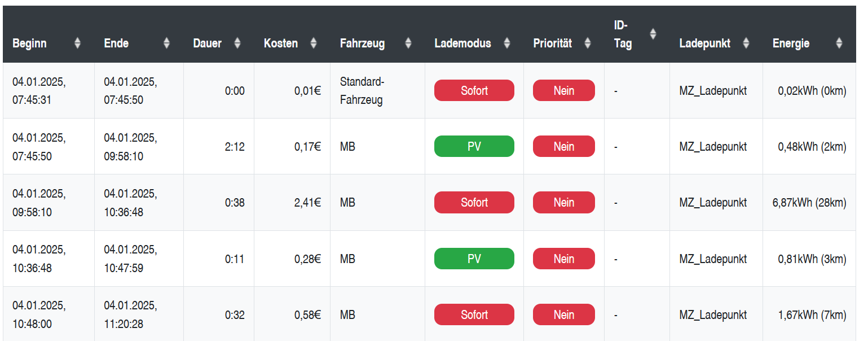
Task: Click the Ende column sort icon
Action: click(166, 43)
